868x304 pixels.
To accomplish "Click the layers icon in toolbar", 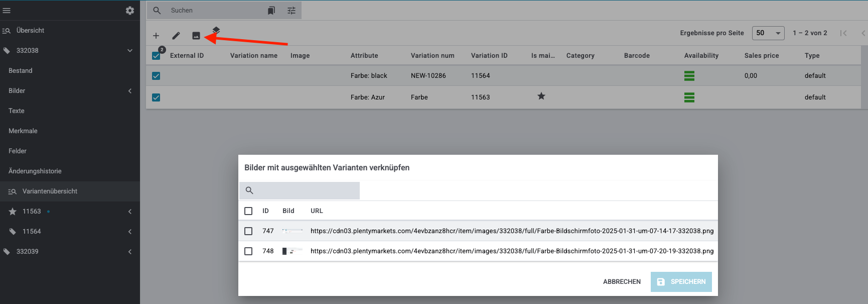I will tap(216, 30).
